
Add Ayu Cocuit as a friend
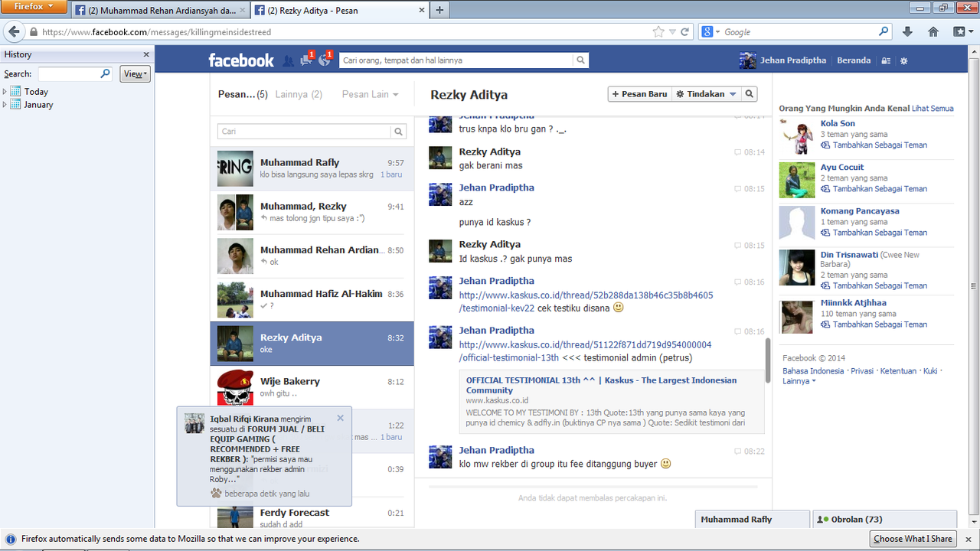[x=874, y=189]
